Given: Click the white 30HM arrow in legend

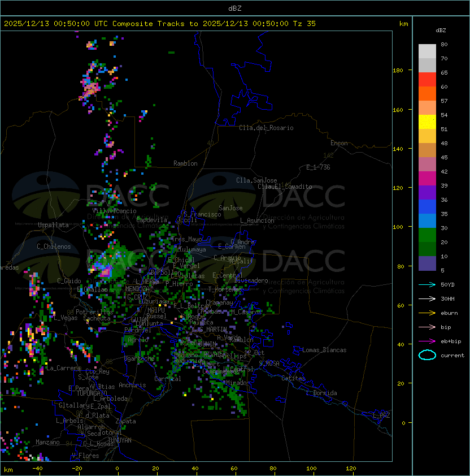Looking at the screenshot, I should pyautogui.click(x=427, y=298).
